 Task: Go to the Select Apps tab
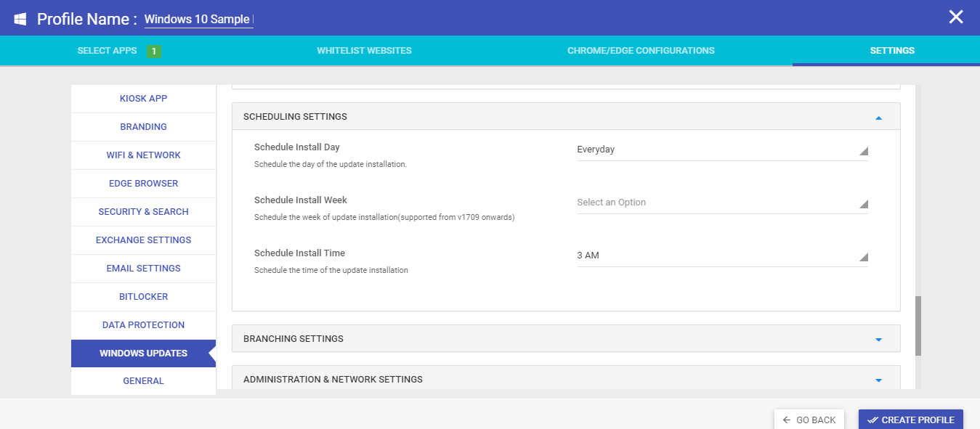click(107, 51)
